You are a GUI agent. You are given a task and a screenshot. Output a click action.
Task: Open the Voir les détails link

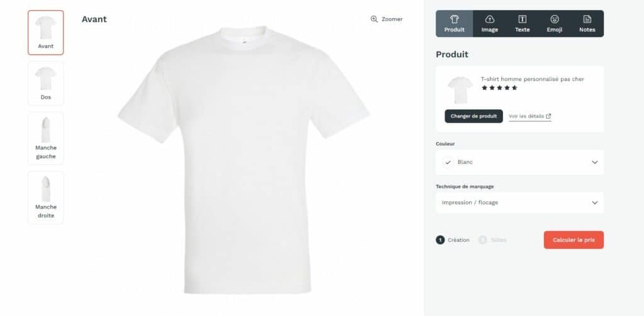pyautogui.click(x=526, y=116)
